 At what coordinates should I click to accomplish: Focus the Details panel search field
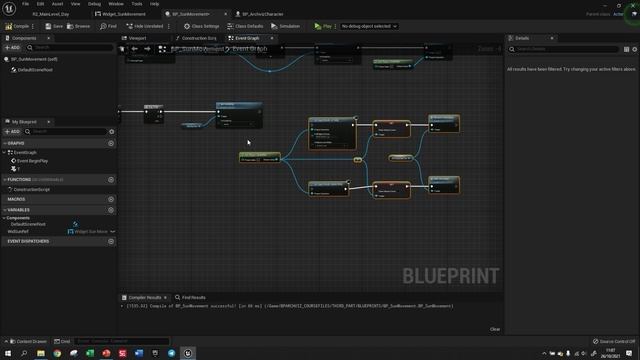[x=563, y=49]
